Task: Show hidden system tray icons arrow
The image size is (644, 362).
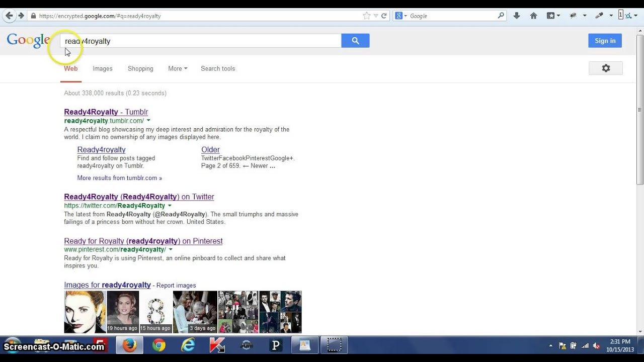Action: coord(550,346)
